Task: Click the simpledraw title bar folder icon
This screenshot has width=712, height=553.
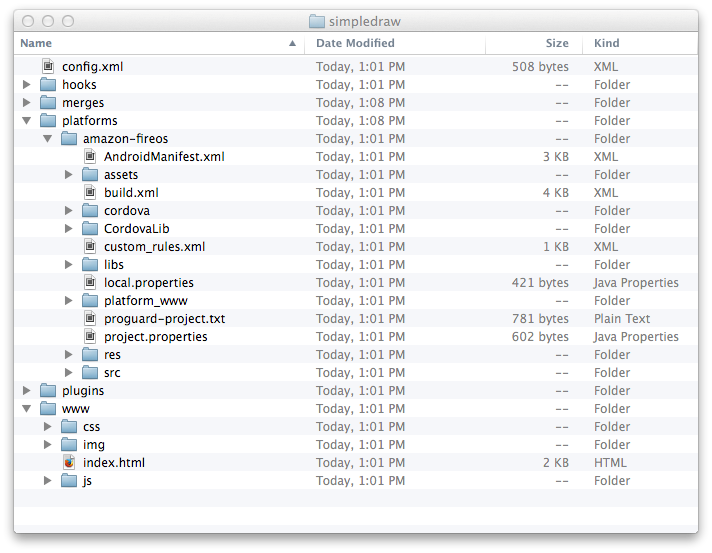Action: pos(316,21)
